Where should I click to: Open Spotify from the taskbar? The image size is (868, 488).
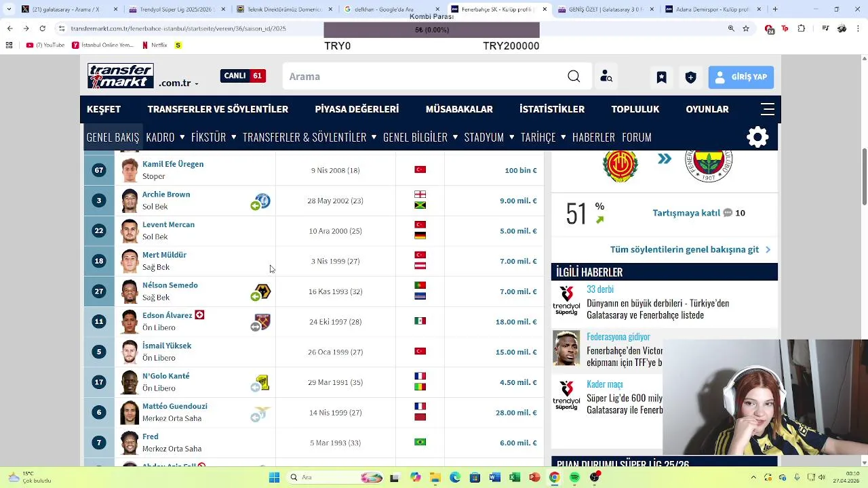(574, 477)
